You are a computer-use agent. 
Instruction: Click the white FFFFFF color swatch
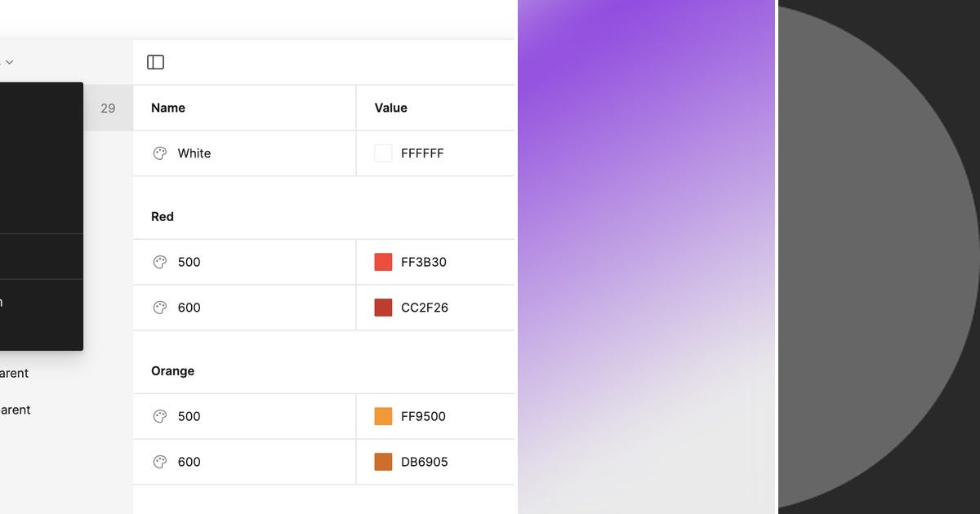(x=383, y=153)
